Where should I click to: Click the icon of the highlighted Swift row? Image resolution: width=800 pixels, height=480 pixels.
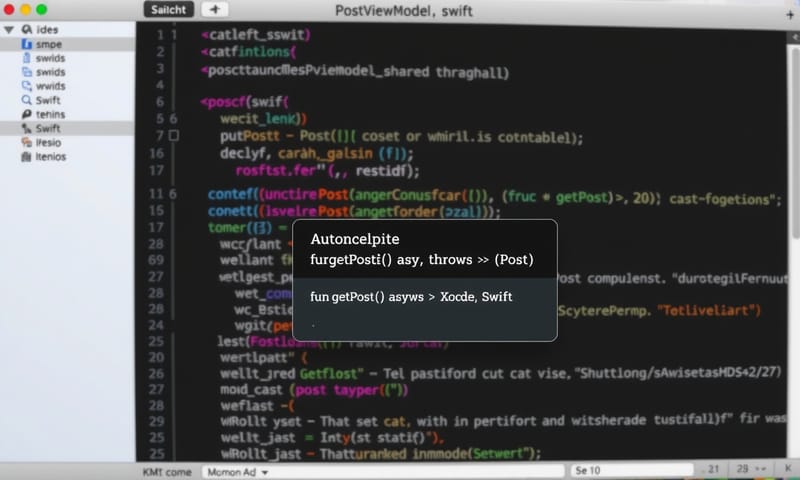(x=27, y=129)
